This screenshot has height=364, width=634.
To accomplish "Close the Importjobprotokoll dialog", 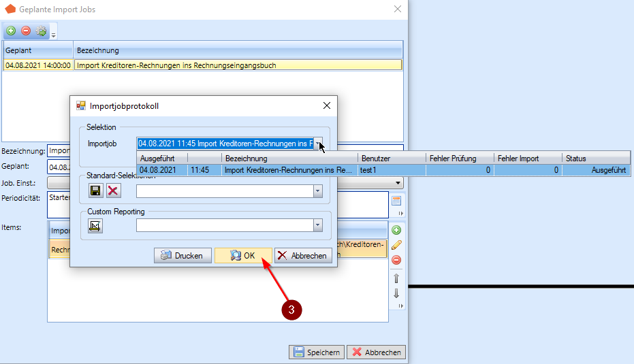I will [x=327, y=106].
